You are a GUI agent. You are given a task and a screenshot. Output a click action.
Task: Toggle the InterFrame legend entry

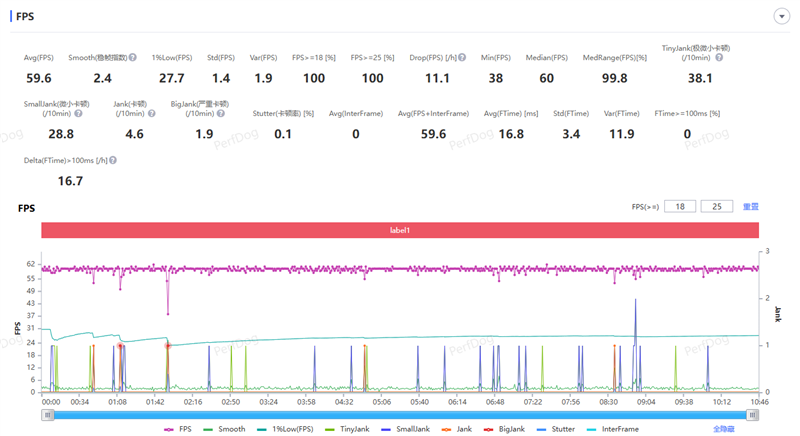click(x=612, y=428)
